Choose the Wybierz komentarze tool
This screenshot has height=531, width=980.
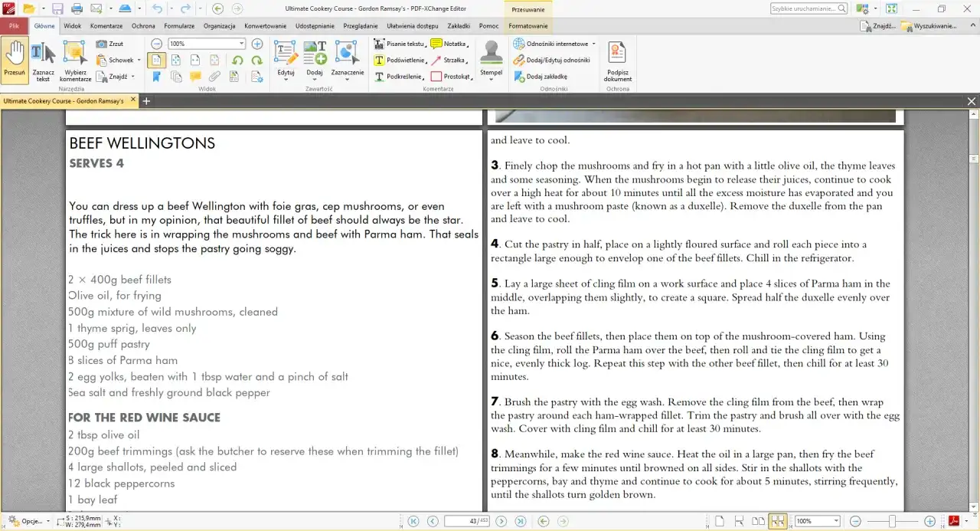[75, 60]
